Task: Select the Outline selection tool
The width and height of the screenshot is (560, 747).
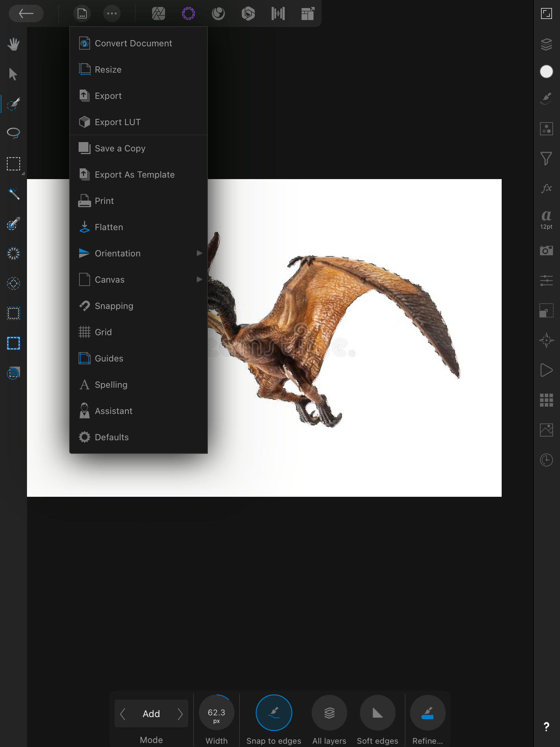Action: point(13,344)
